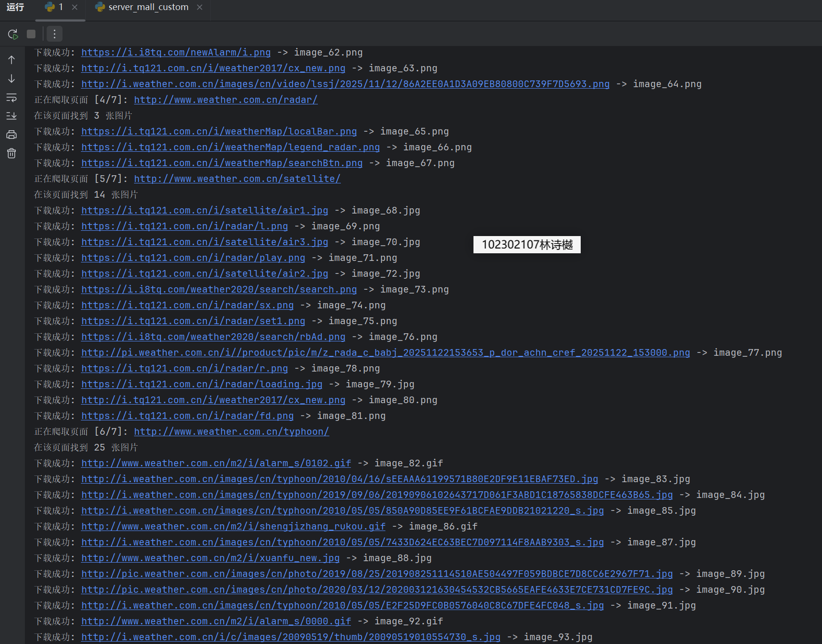822x644 pixels.
Task: Open photo/2019/08/25 image link
Action: pyautogui.click(x=377, y=574)
